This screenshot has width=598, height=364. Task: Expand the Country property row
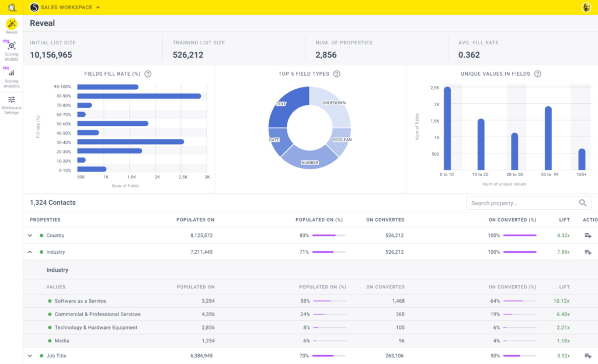coord(30,236)
